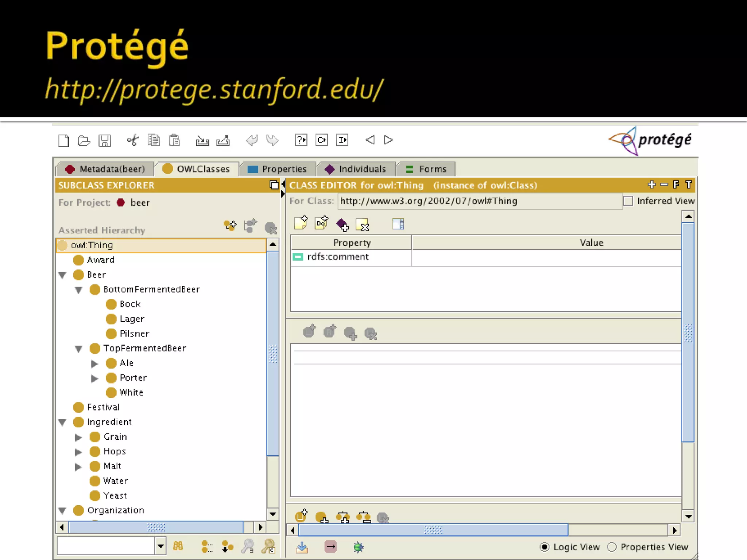747x560 pixels.
Task: Click the Subclass Explorer header window icon
Action: pyautogui.click(x=274, y=185)
